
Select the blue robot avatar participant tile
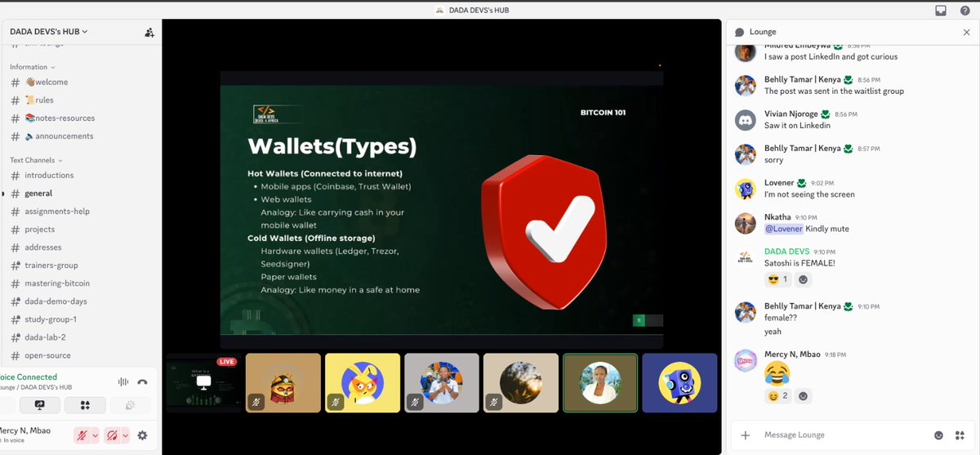679,382
